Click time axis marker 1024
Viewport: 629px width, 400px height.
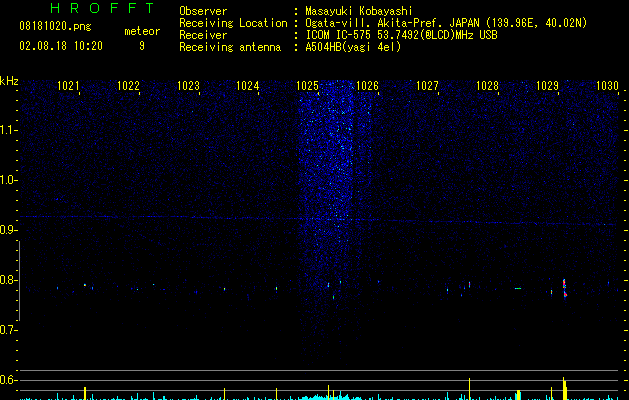pos(248,86)
